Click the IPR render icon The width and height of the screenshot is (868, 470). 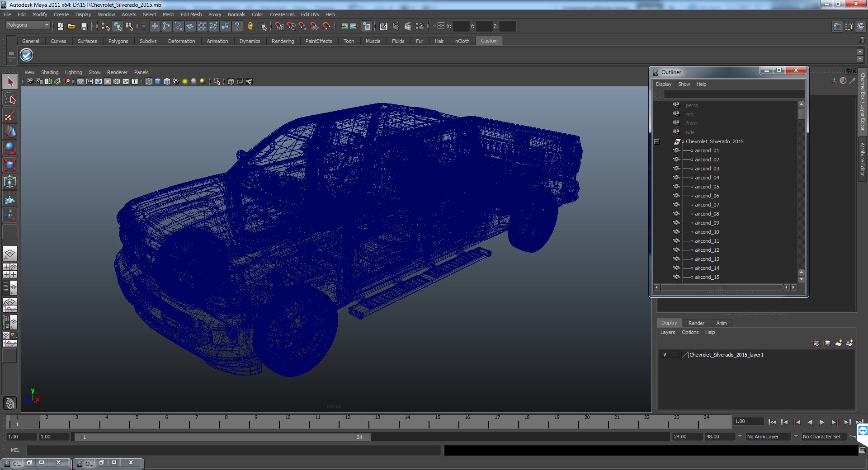(407, 26)
